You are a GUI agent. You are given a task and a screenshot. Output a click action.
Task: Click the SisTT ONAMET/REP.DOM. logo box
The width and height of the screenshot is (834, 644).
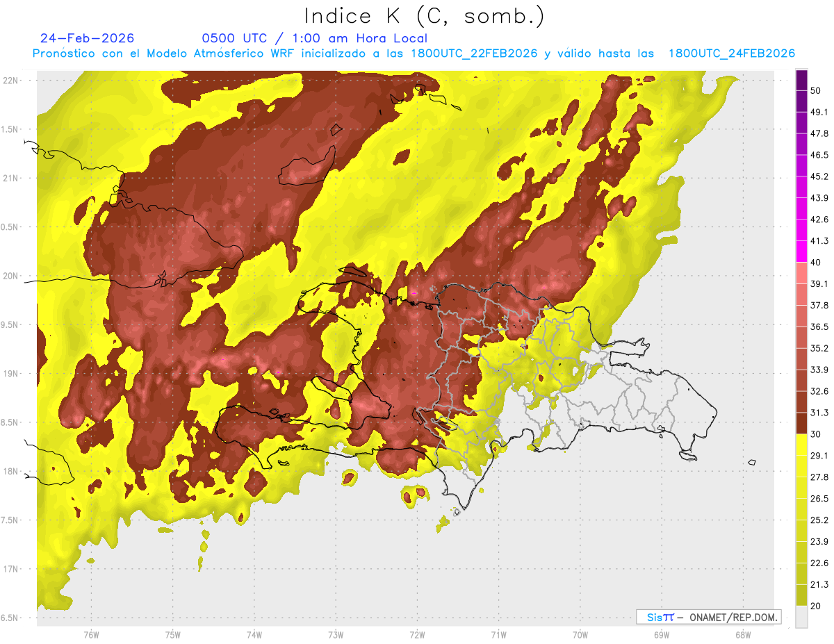coord(708,617)
